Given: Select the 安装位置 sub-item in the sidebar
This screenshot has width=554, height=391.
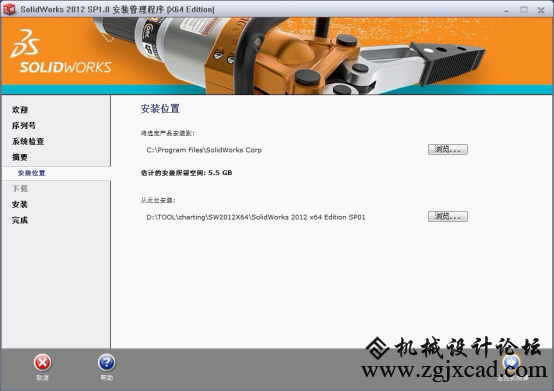Looking at the screenshot, I should [x=32, y=173].
